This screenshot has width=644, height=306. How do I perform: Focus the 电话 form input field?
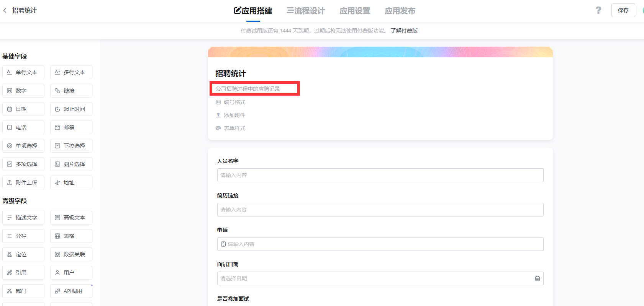pos(380,244)
